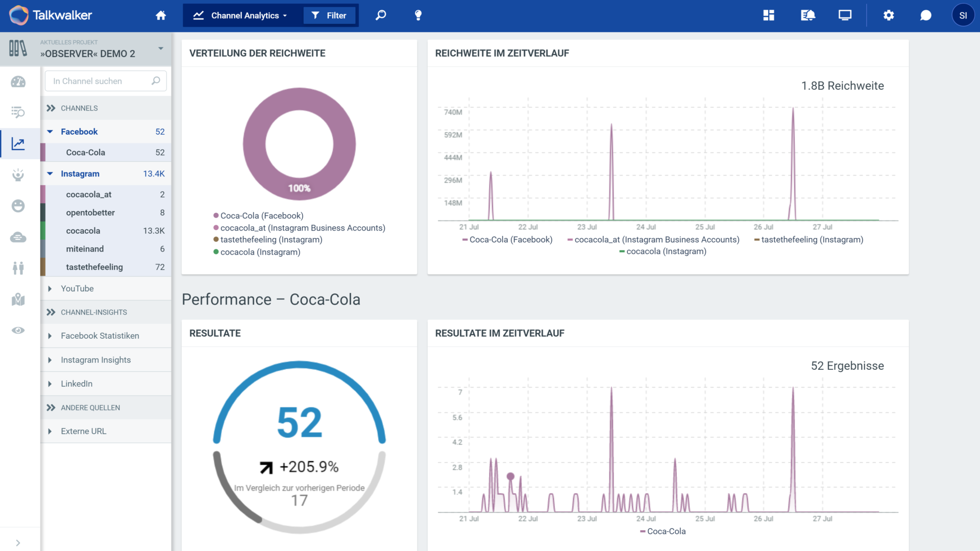Click the project binders icon
The height and width of the screenshot is (551, 980).
click(18, 48)
